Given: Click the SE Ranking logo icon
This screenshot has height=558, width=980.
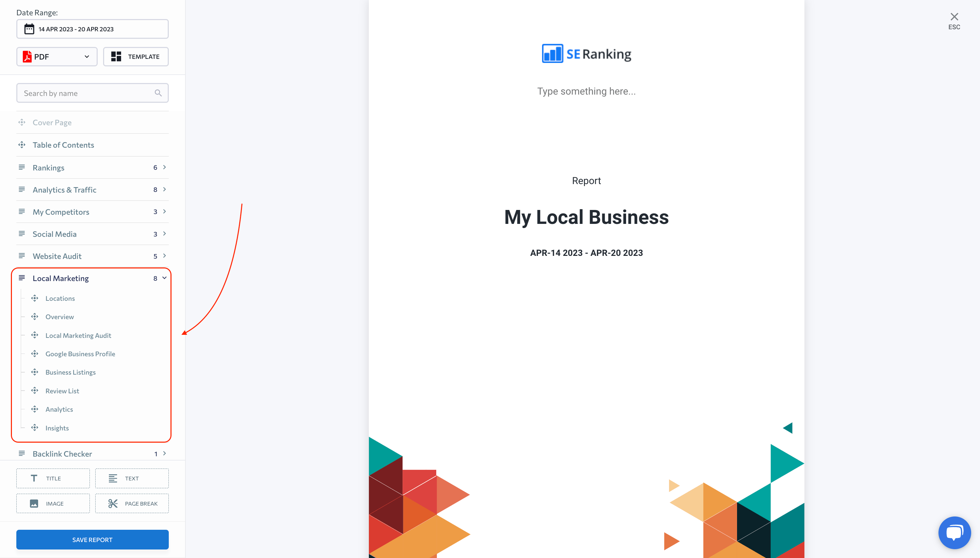Looking at the screenshot, I should coord(552,53).
